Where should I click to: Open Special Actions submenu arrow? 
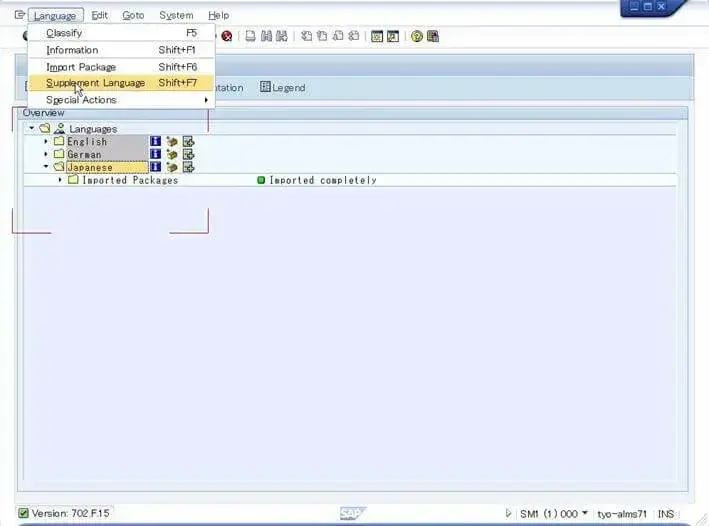click(206, 100)
